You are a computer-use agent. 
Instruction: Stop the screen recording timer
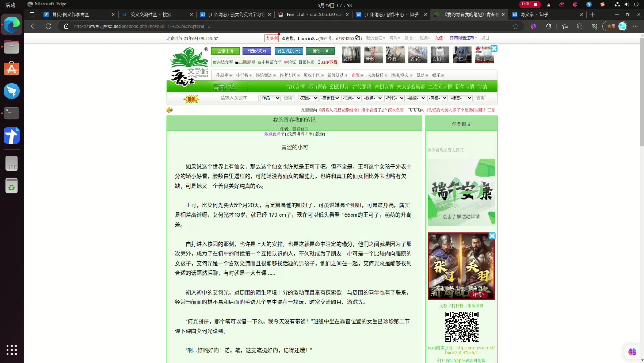point(530,4)
